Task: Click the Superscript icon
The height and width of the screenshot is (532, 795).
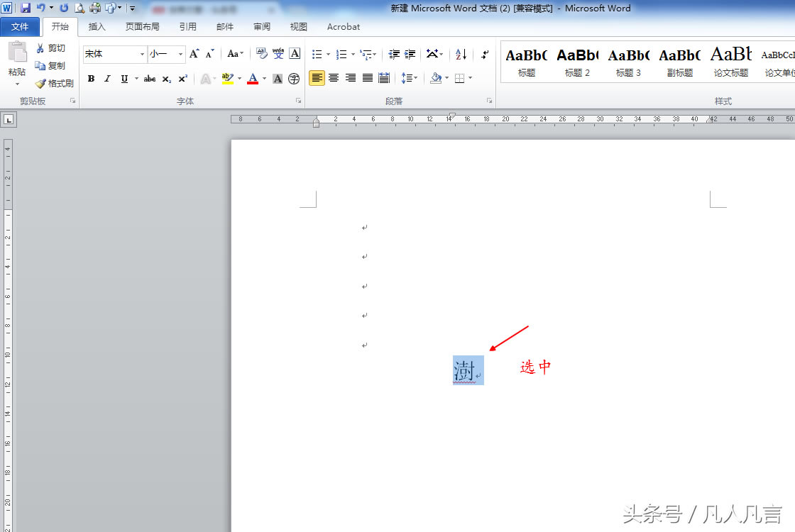Action: [182, 79]
